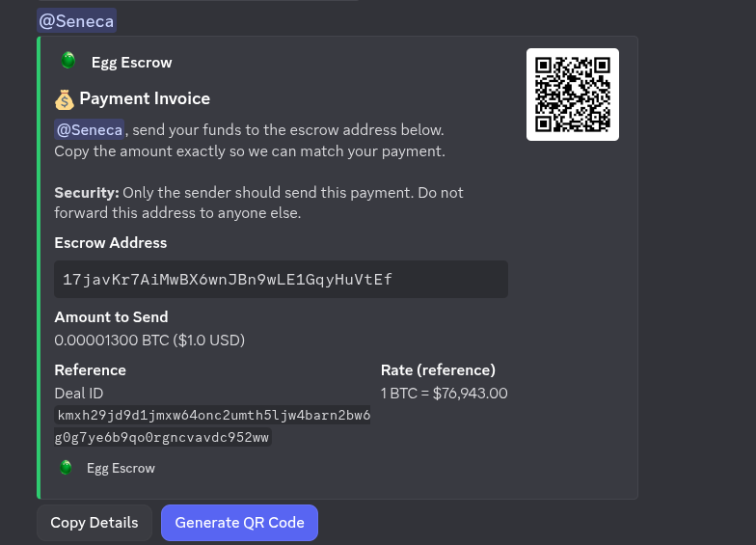Click the Amount to Send heading

pyautogui.click(x=111, y=316)
